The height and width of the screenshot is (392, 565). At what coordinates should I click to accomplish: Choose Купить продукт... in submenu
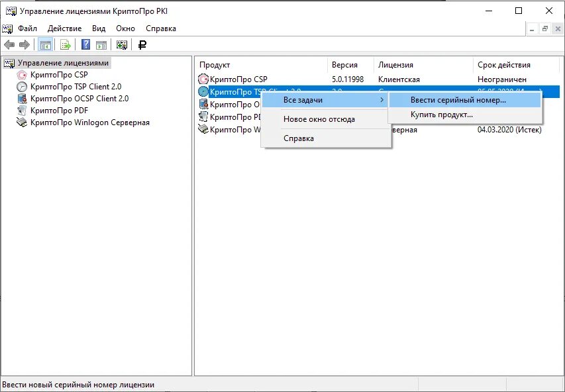(x=465, y=115)
